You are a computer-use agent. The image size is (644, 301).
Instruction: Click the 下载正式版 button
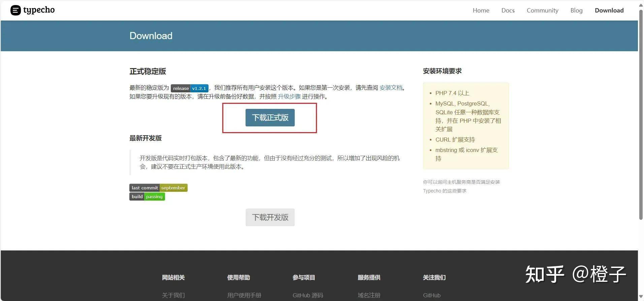tap(270, 118)
